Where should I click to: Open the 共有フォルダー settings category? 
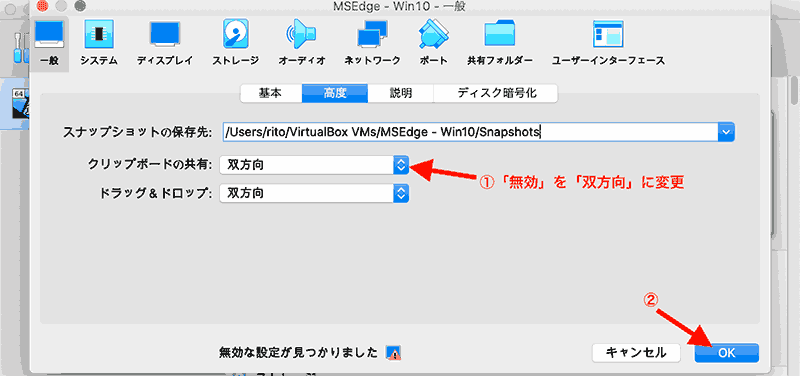click(499, 43)
